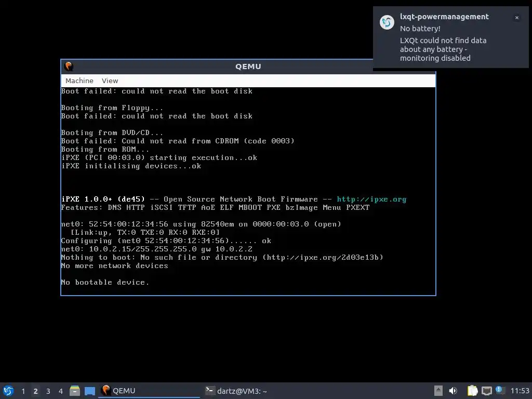The width and height of the screenshot is (532, 399).
Task: Open the file manager from the panel
Action: point(75,391)
